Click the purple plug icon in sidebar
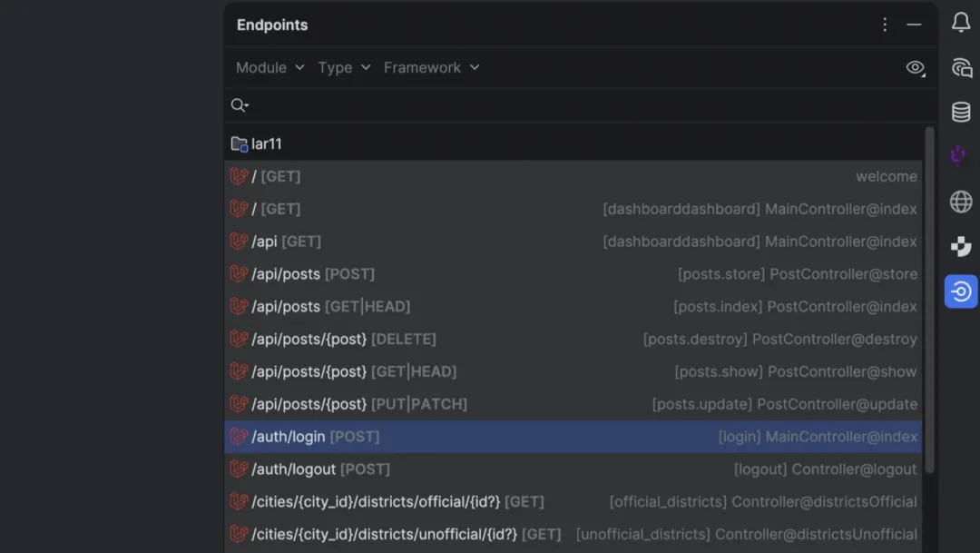This screenshot has height=553, width=980. (x=958, y=156)
